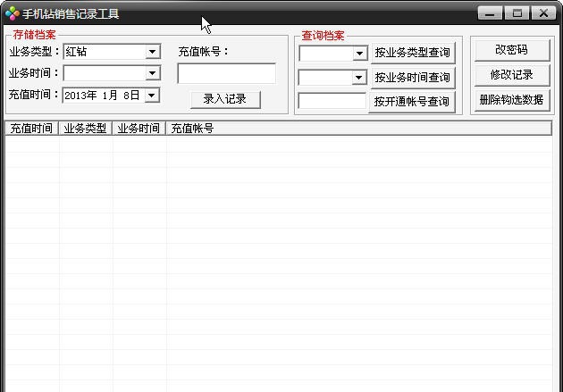Click the 录入记录 button
The width and height of the screenshot is (563, 392).
225,99
